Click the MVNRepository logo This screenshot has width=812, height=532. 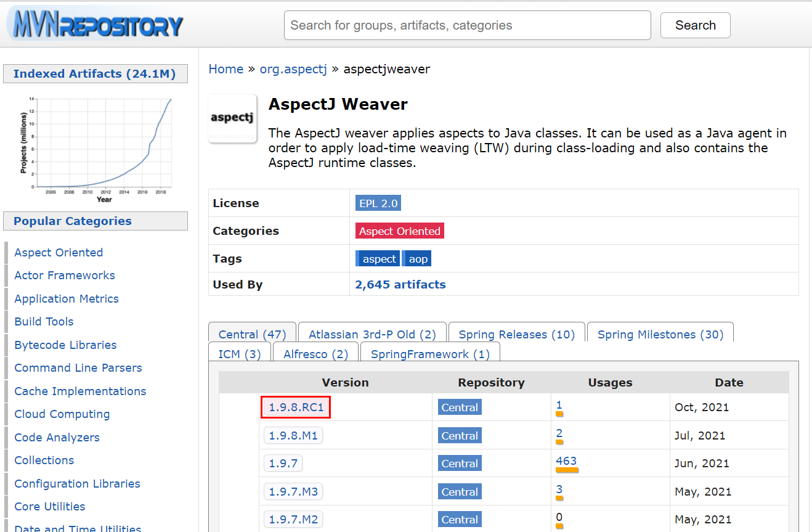pos(95,25)
